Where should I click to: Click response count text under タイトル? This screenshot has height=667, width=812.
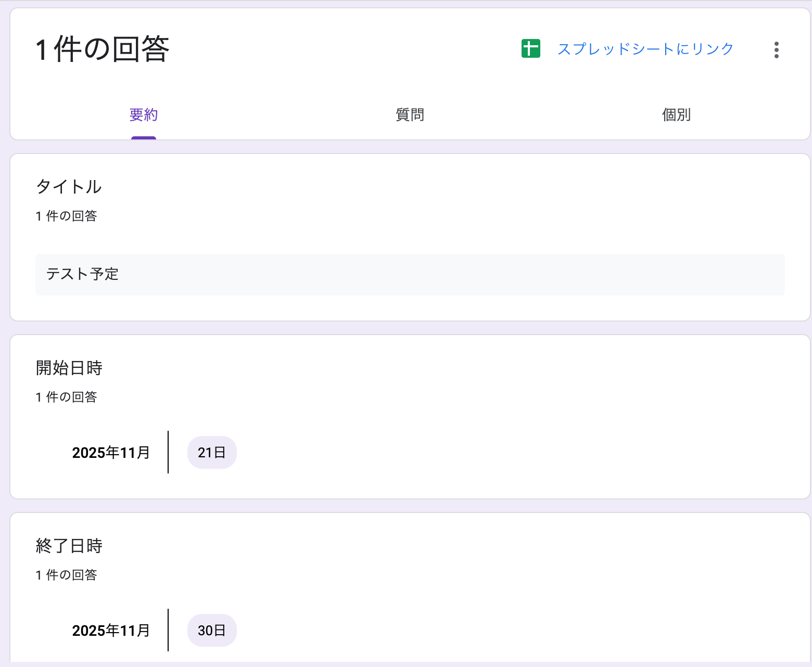coord(66,216)
